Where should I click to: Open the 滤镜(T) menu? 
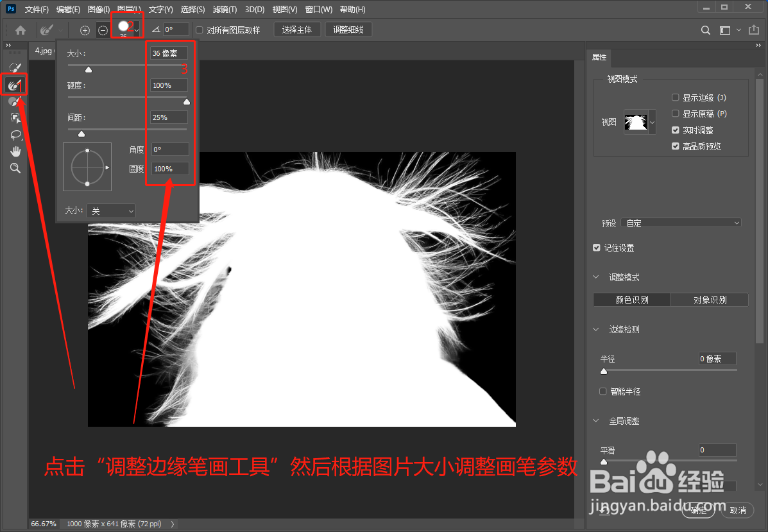pos(225,10)
